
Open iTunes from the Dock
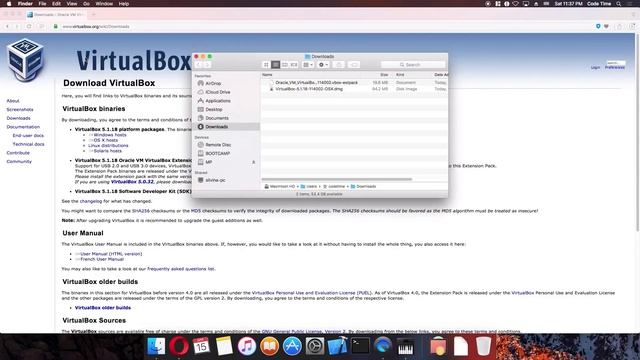coord(247,346)
